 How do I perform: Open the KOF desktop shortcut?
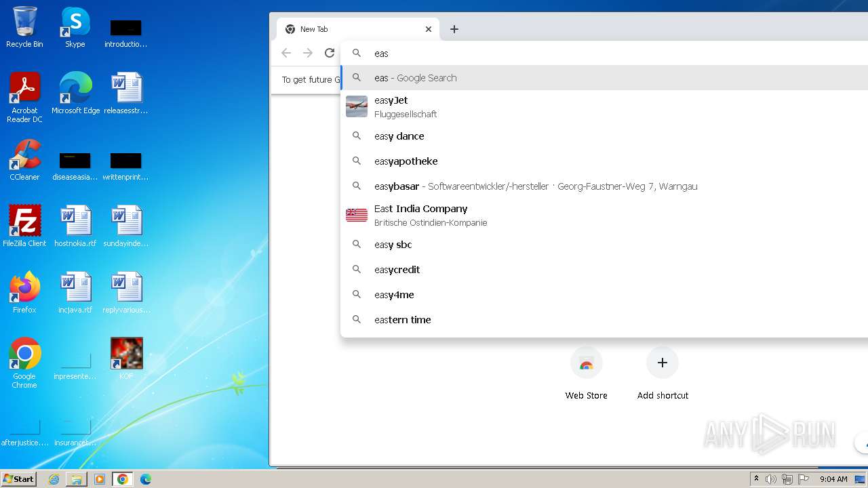[x=126, y=359]
